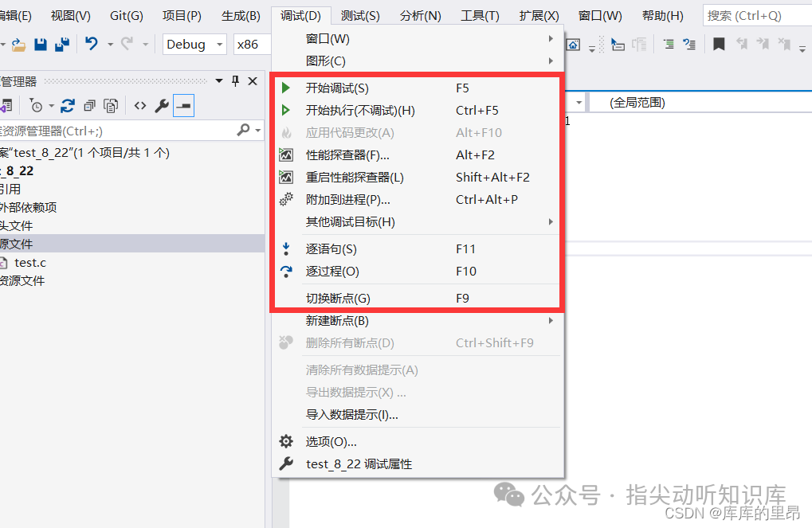Click the Show All Files icon
This screenshot has height=528, width=812.
click(x=110, y=104)
